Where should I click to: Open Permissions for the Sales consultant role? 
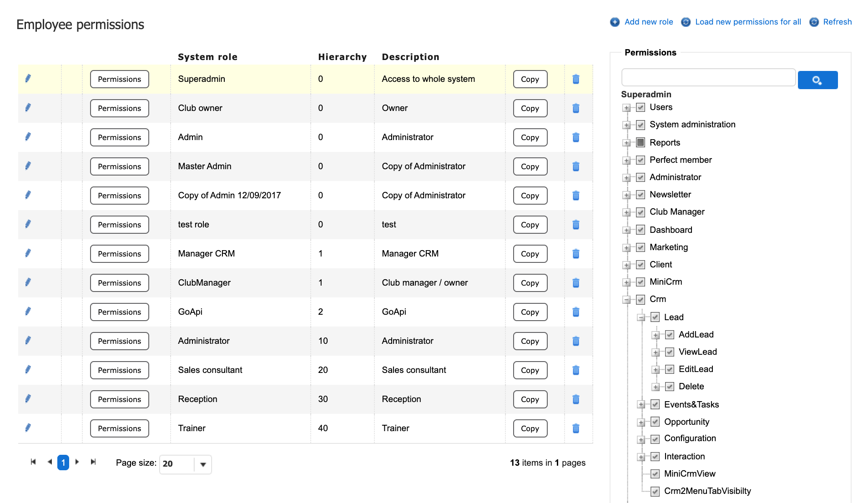coord(119,370)
